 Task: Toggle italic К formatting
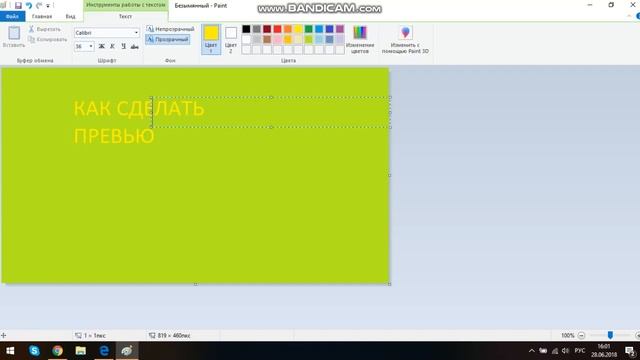112,47
